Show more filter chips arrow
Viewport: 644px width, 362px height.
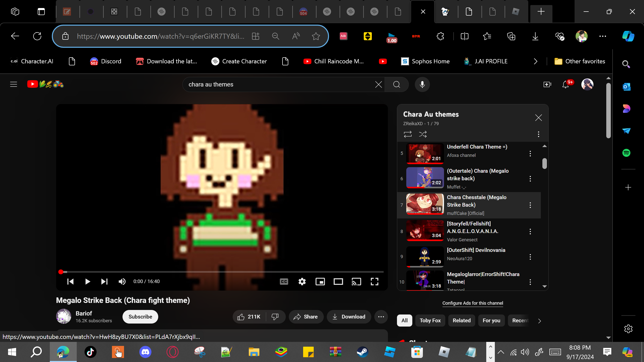(539, 321)
